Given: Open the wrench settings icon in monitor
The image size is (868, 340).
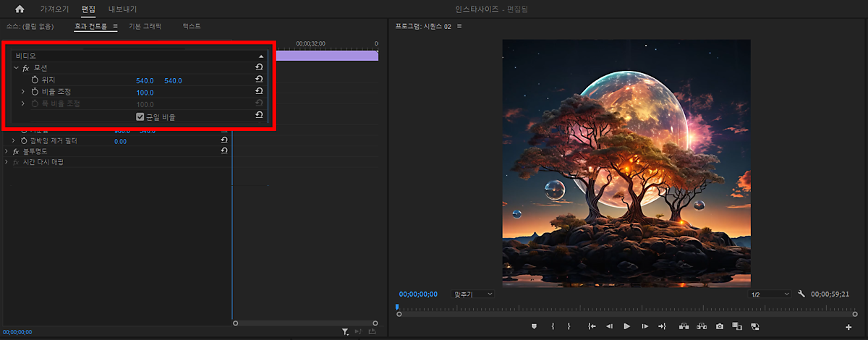Looking at the screenshot, I should (801, 294).
